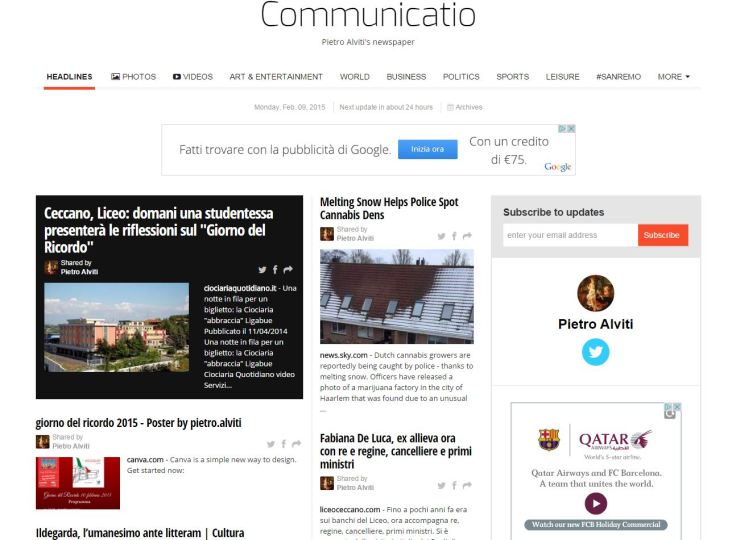The width and height of the screenshot is (736, 540).
Task: Open Pietro Alviti's Twitter profile icon
Action: coord(595,351)
